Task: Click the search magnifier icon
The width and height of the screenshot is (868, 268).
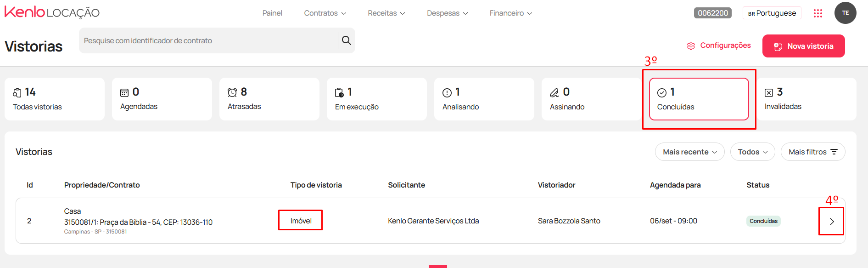Action: [347, 40]
